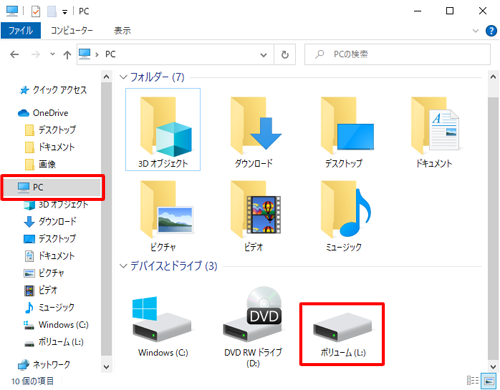Select ピクチャ in navigation tree
Viewport: 500px width, 390px height.
[x=44, y=273]
